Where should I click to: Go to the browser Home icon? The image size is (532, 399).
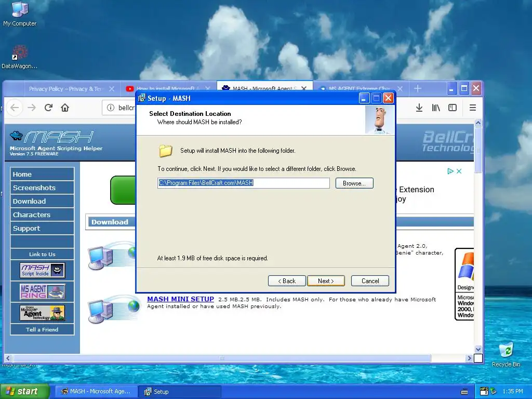[65, 108]
